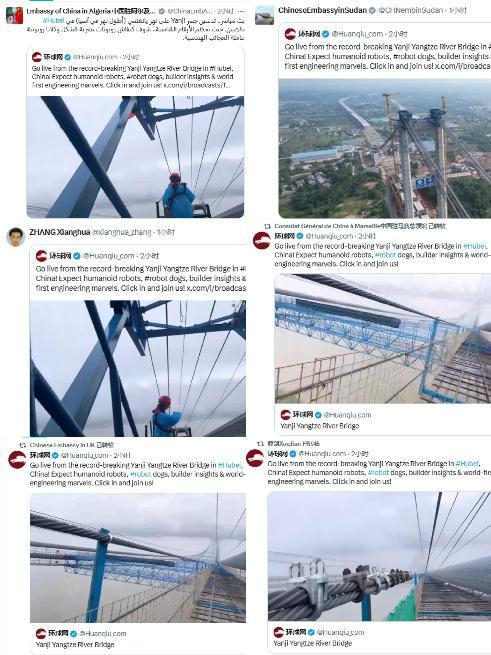
Task: Click Huanqiu logo in Marseille consulate repost
Action: click(262, 241)
